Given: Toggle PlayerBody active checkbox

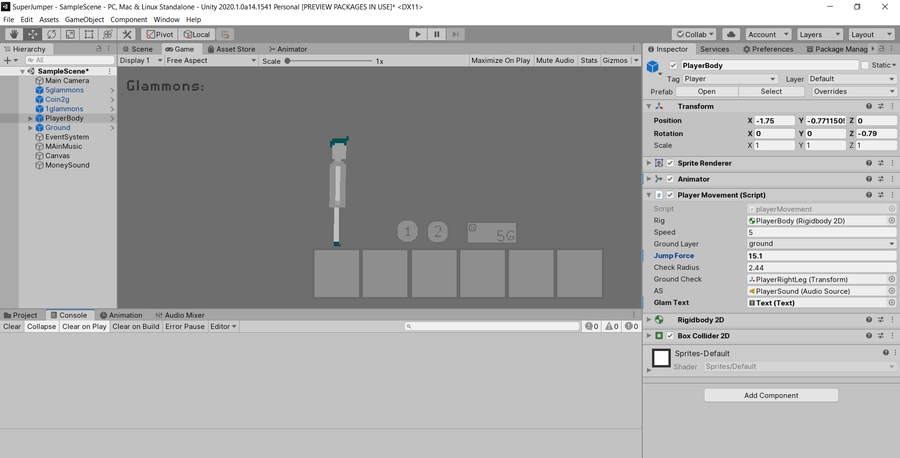Looking at the screenshot, I should (x=673, y=65).
